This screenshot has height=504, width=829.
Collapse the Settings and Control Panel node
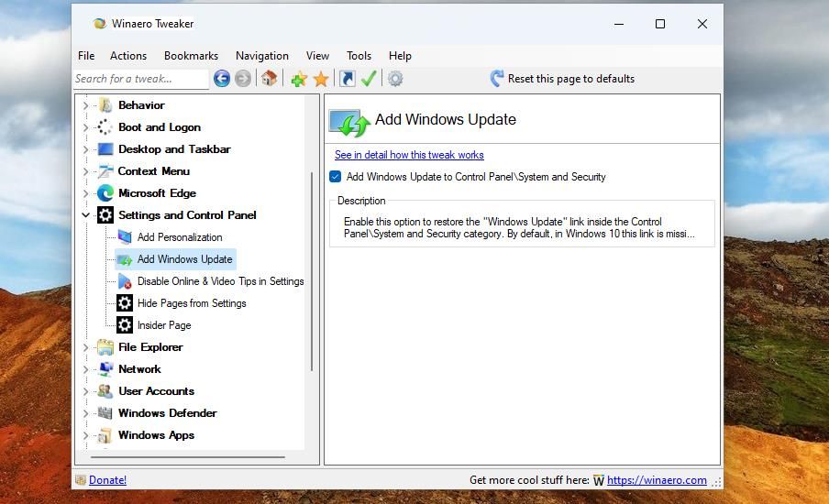point(85,215)
